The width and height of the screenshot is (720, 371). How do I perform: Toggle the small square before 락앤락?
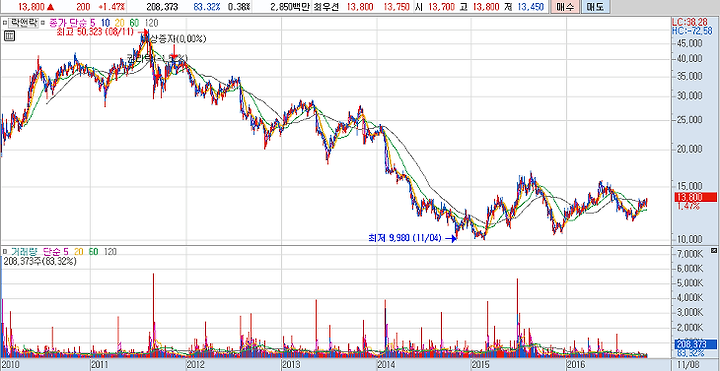(4, 22)
